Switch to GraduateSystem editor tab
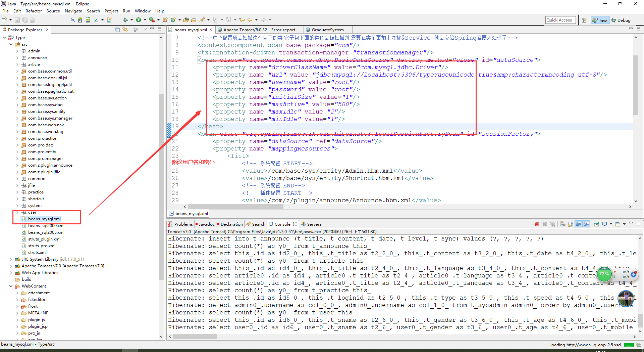The image size is (644, 352). click(x=327, y=30)
